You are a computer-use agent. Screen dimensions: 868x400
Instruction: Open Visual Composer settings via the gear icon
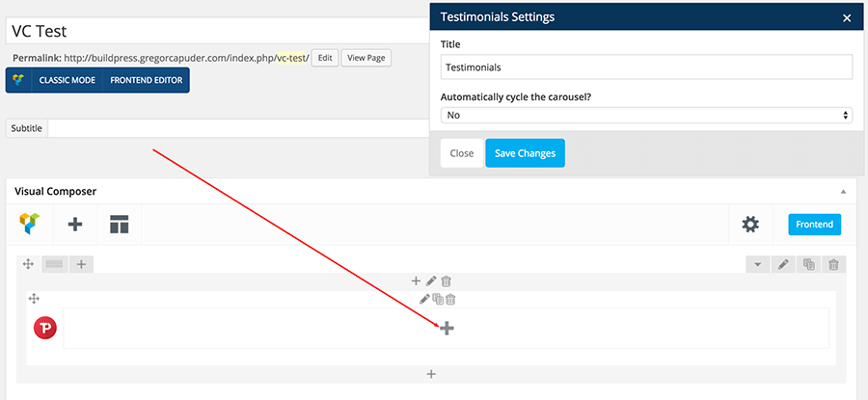pyautogui.click(x=750, y=225)
